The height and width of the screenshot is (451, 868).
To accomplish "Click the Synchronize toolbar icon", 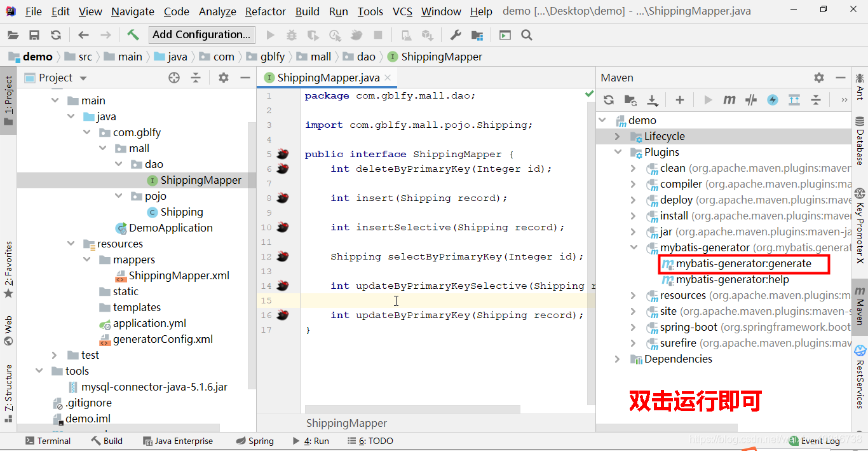I will 56,35.
